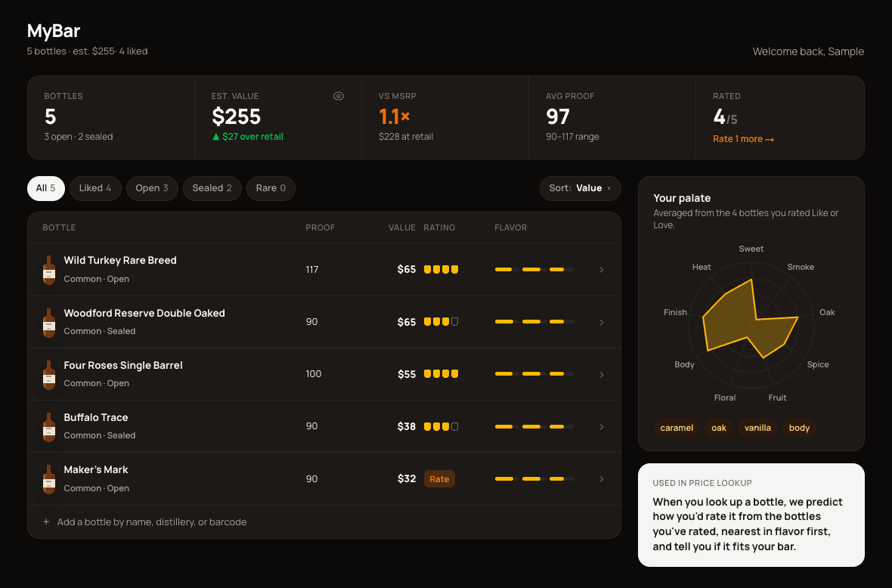Image resolution: width=892 pixels, height=588 pixels.
Task: Click the body flavor tag
Action: (799, 428)
